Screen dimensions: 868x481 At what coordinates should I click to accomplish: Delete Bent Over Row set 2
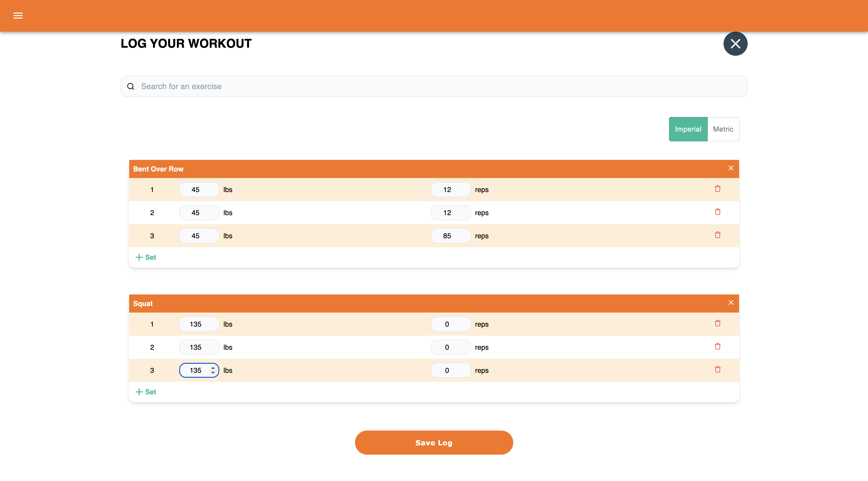718,212
